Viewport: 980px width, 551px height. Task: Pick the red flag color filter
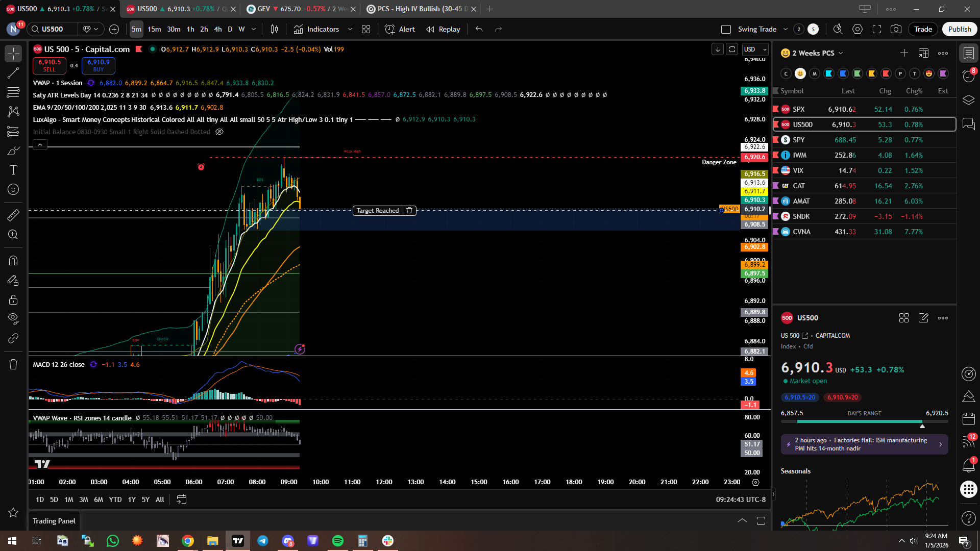click(x=886, y=73)
